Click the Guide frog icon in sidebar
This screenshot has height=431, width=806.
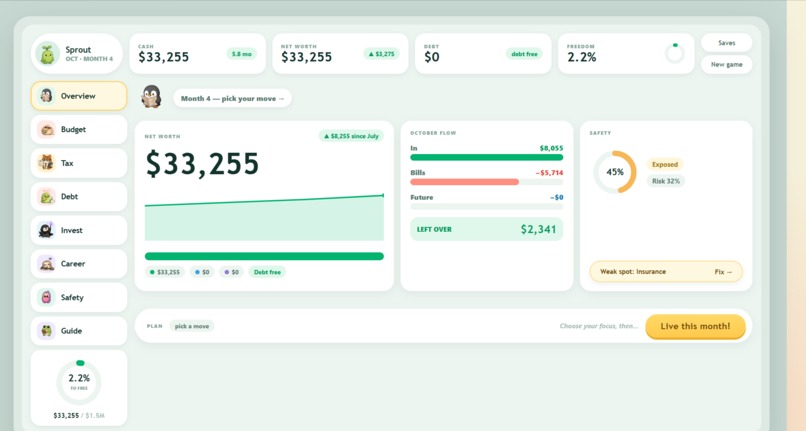(47, 331)
